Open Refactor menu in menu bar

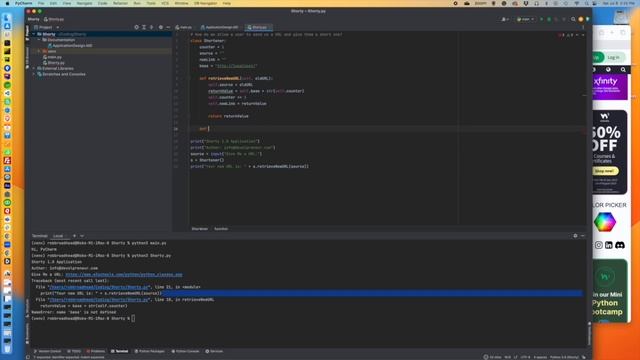click(x=120, y=3)
